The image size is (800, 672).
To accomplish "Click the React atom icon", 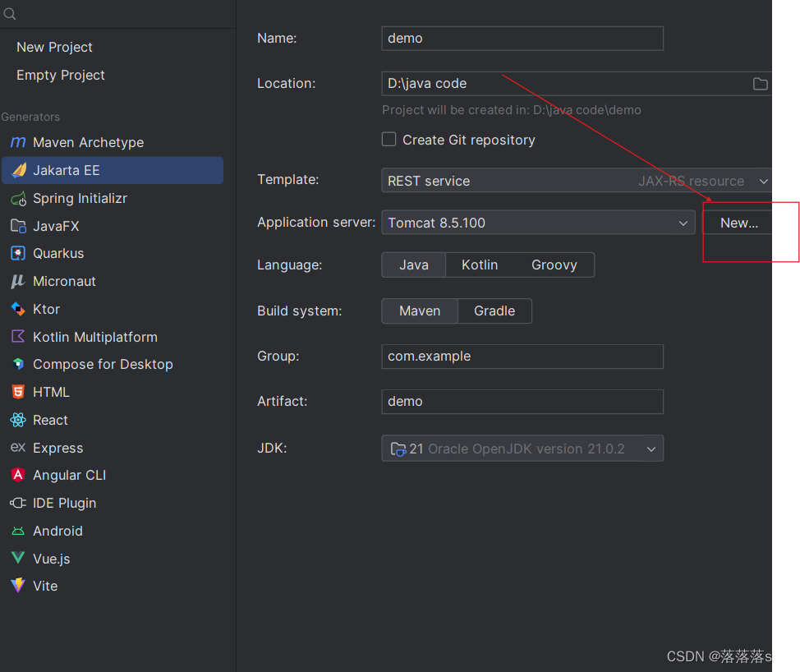I will [x=18, y=420].
